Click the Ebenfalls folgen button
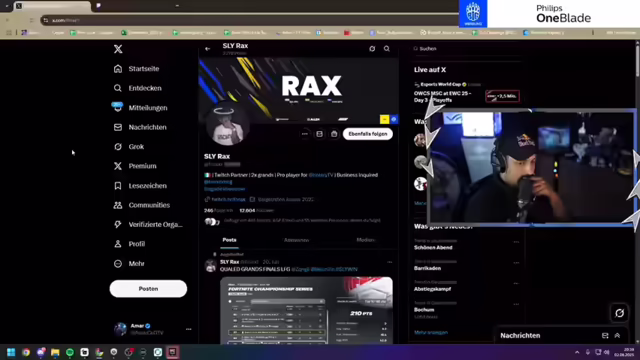This screenshot has width=640, height=360. [x=368, y=134]
